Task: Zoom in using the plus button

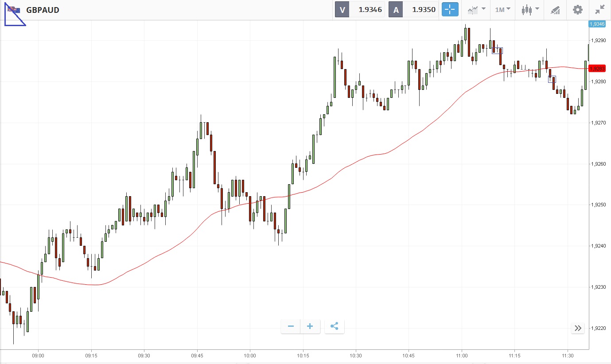Action: coord(310,327)
